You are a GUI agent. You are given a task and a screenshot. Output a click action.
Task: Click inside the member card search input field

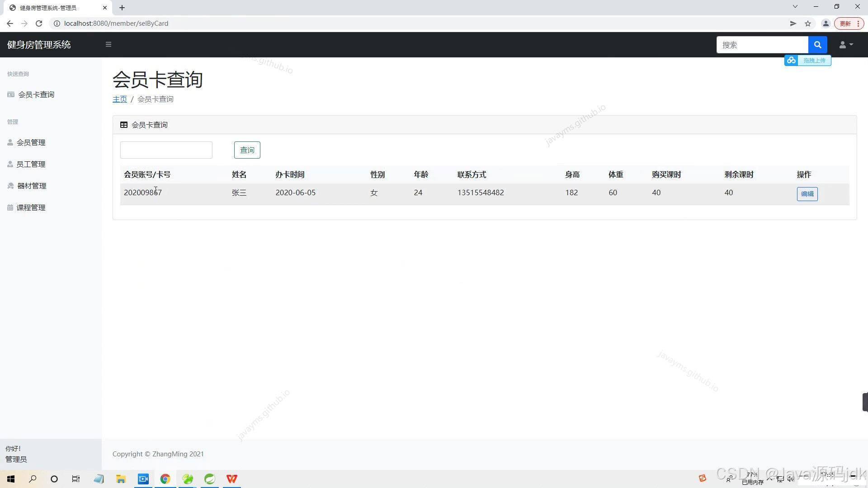(166, 150)
